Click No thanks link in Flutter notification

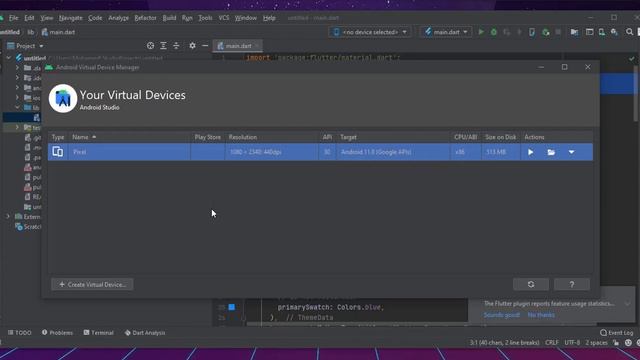coord(541,315)
